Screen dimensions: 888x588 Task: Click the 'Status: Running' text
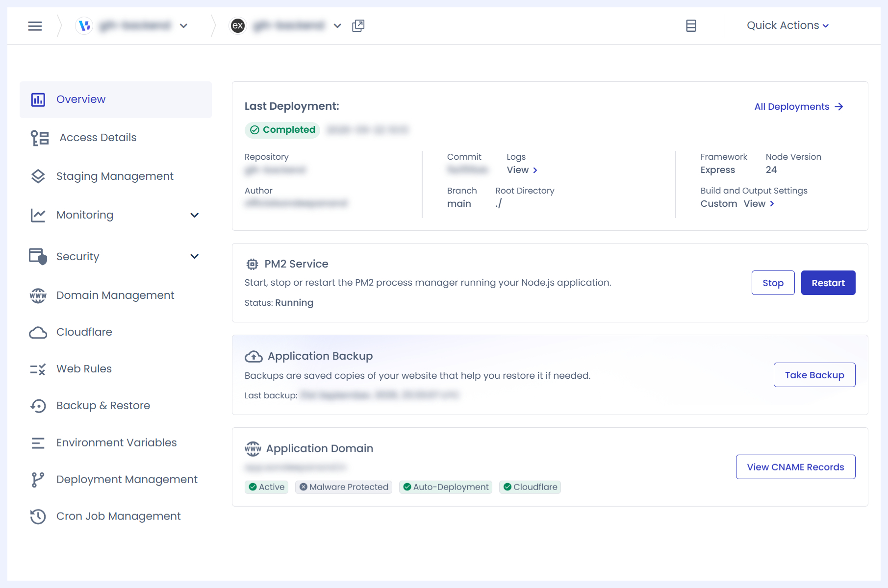coord(279,303)
